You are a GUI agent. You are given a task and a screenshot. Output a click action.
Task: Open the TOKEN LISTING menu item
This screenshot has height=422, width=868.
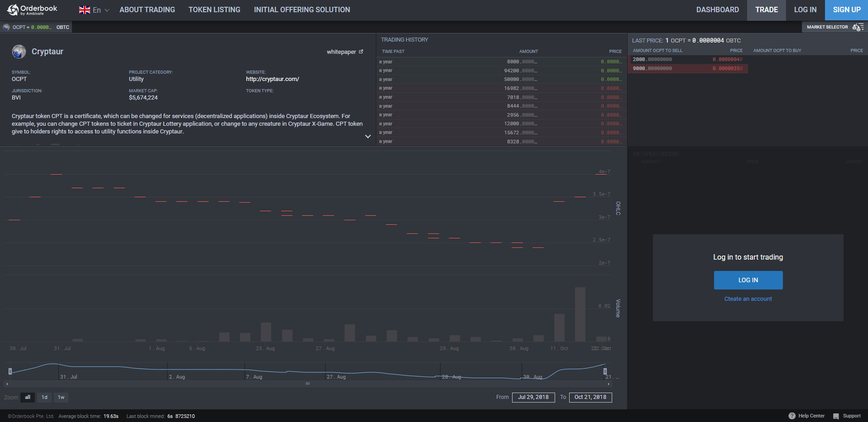[x=214, y=9]
